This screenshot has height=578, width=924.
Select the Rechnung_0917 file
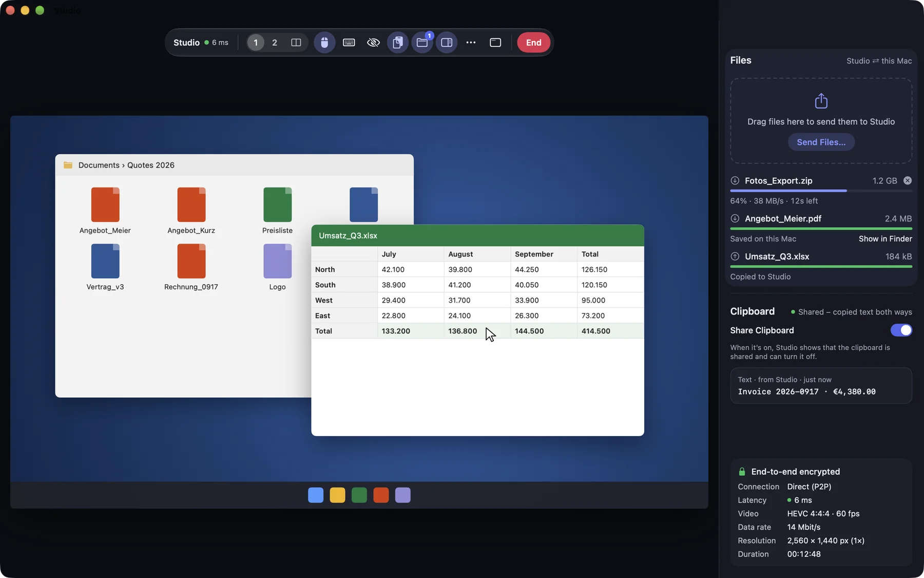pyautogui.click(x=191, y=268)
